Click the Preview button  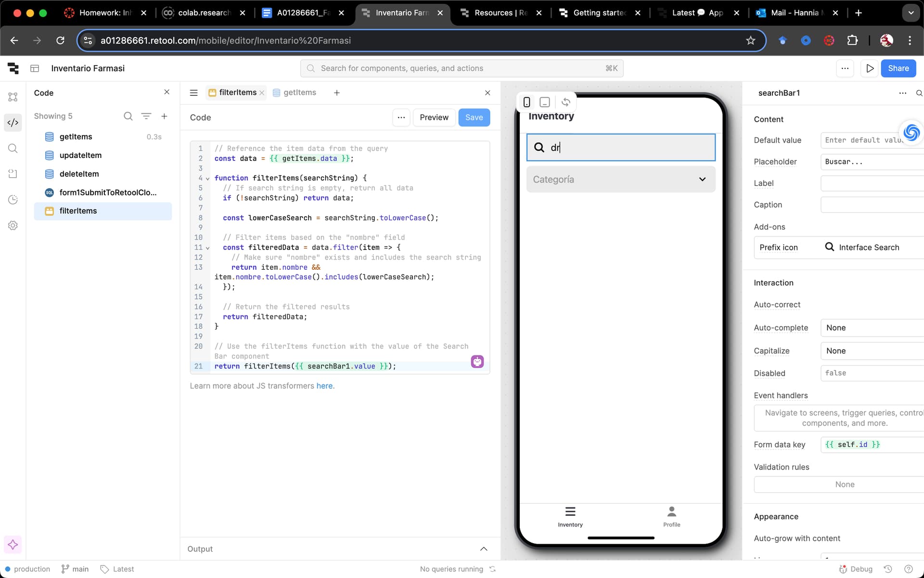(434, 118)
